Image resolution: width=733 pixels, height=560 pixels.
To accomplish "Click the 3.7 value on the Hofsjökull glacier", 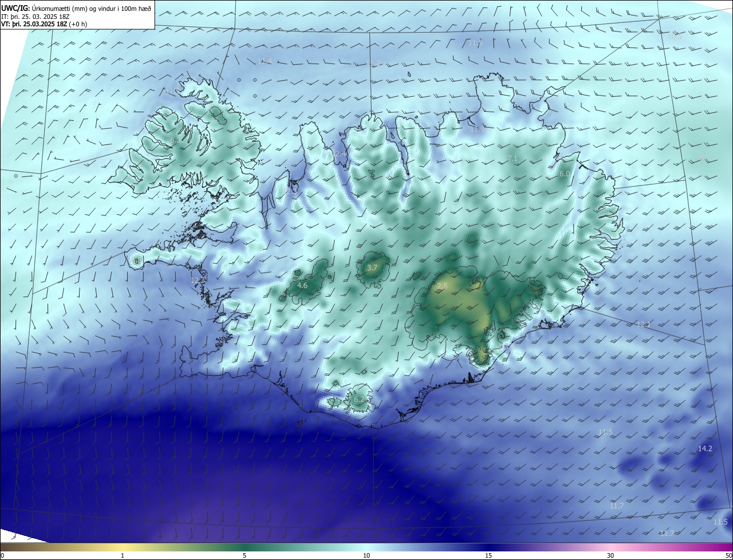I will tap(372, 268).
